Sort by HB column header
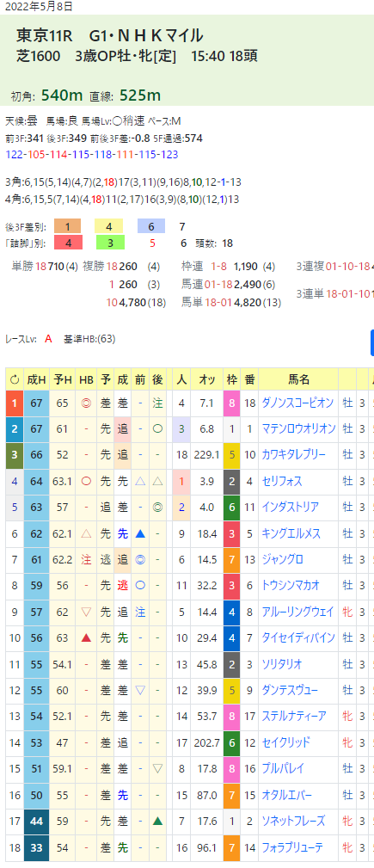This screenshot has height=868, width=374. (x=86, y=379)
